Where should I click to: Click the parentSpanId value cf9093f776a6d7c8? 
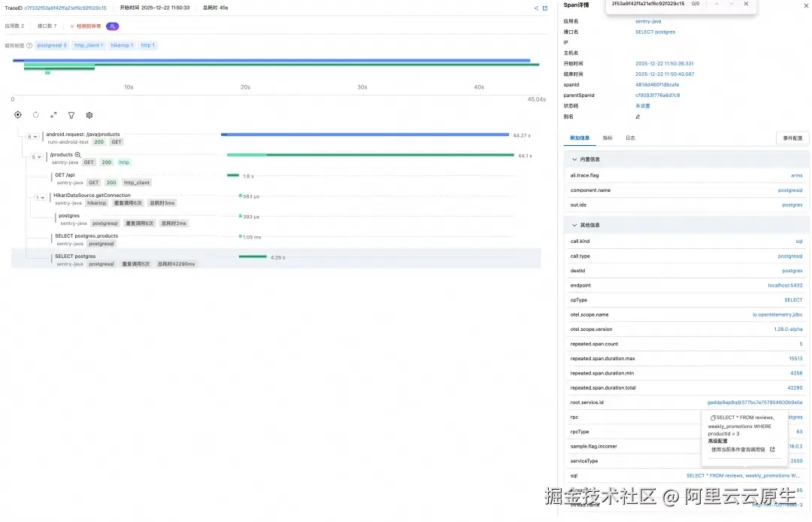pyautogui.click(x=657, y=96)
